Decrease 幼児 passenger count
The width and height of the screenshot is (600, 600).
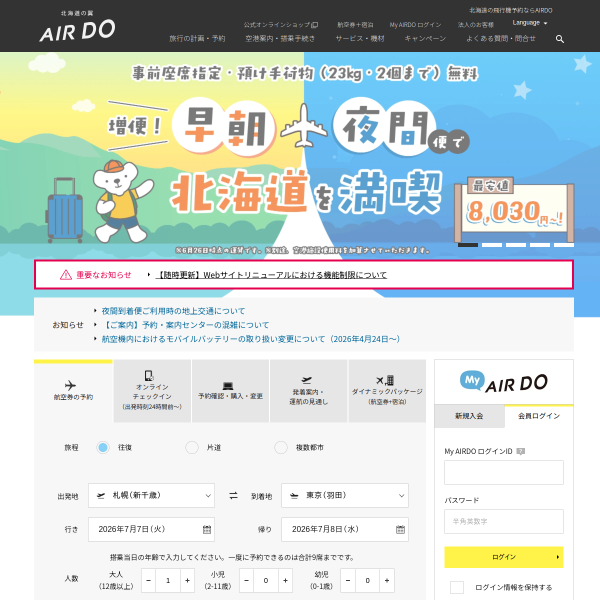click(x=348, y=580)
